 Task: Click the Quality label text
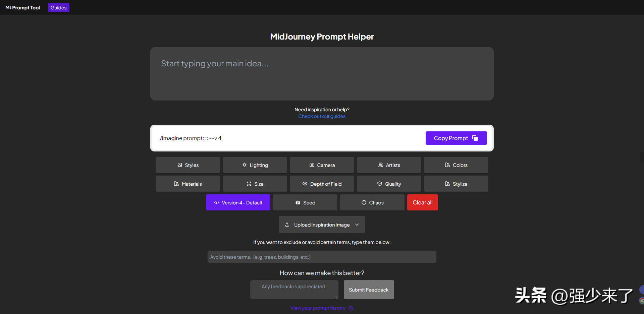[x=393, y=184]
